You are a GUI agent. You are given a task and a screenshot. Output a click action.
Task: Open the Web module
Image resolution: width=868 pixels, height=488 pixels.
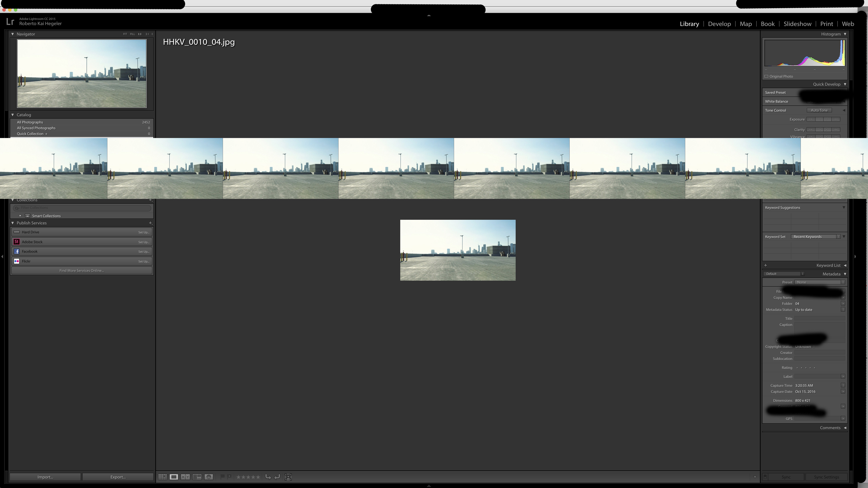coord(848,24)
